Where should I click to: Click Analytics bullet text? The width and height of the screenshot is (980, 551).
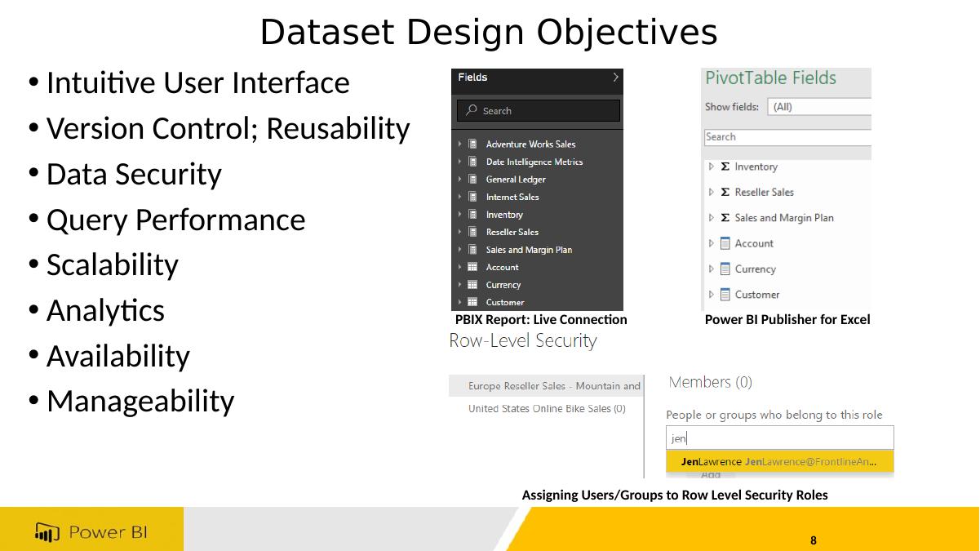[x=105, y=310]
